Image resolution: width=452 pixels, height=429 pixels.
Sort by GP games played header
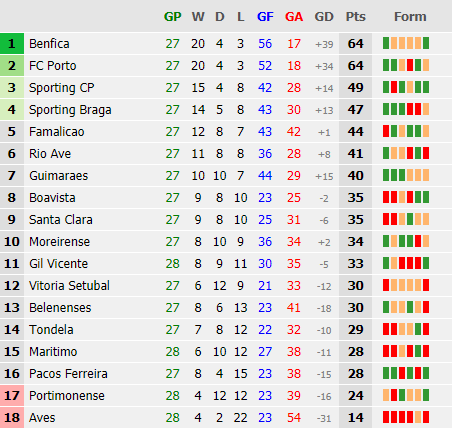point(172,16)
